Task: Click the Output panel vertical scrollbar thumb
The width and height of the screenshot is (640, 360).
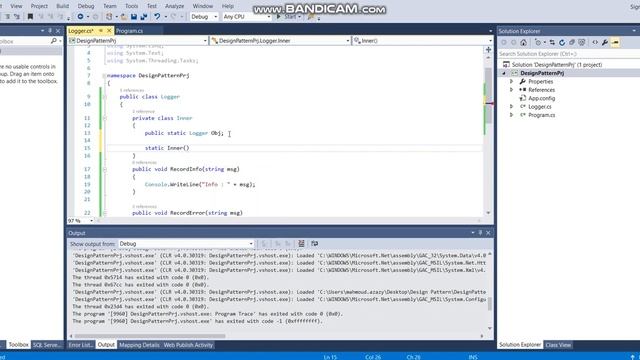Action: tap(490, 304)
